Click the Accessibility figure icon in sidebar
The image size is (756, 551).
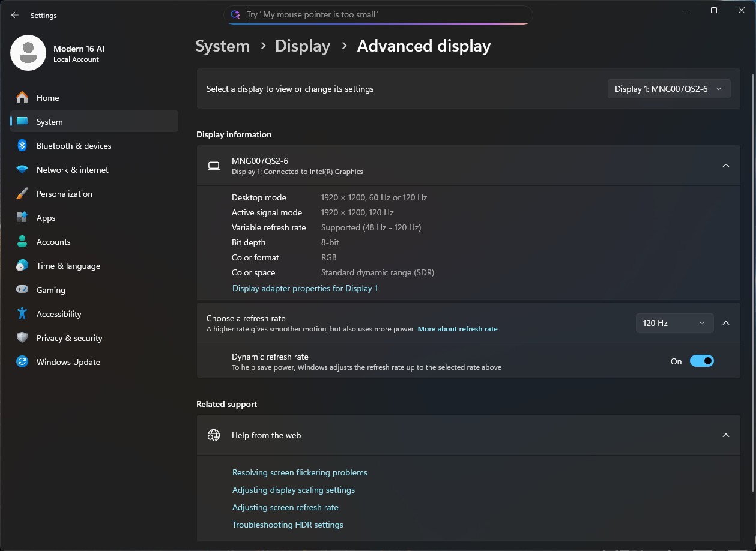coord(22,314)
